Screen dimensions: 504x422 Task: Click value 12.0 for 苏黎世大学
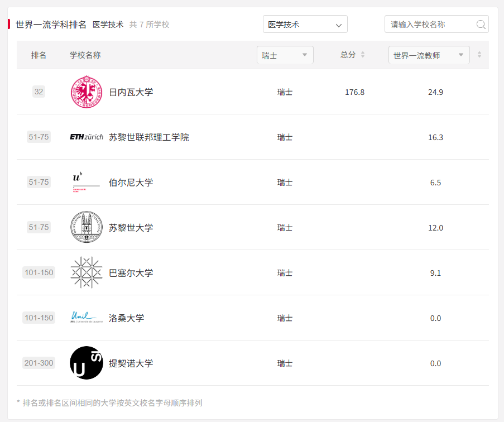(x=435, y=228)
